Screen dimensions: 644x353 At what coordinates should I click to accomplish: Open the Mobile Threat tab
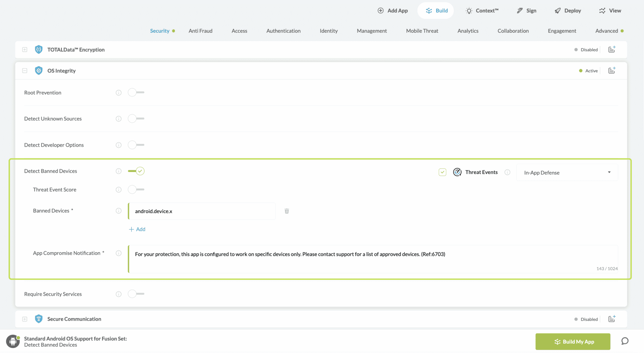click(422, 31)
